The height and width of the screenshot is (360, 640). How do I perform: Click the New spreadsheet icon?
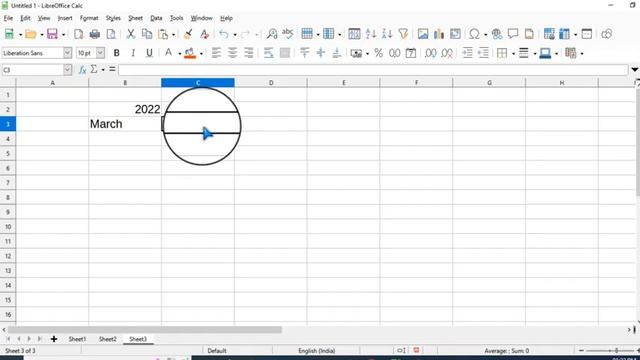pos(9,34)
